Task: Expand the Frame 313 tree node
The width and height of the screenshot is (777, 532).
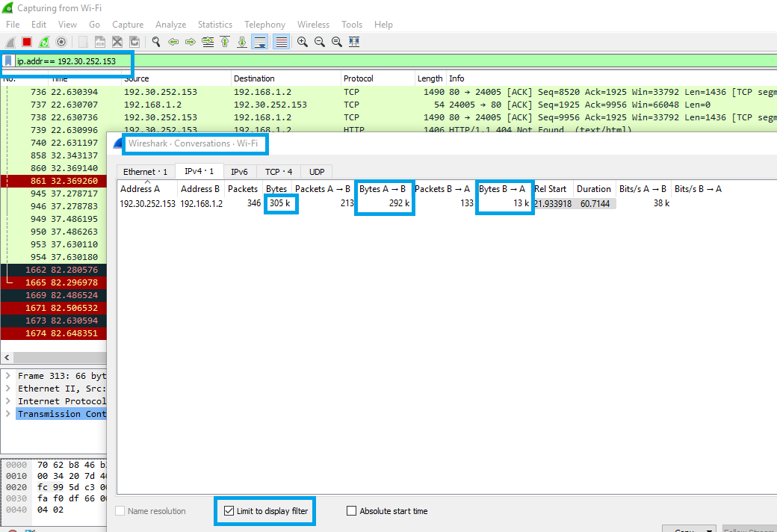Action: coord(8,376)
